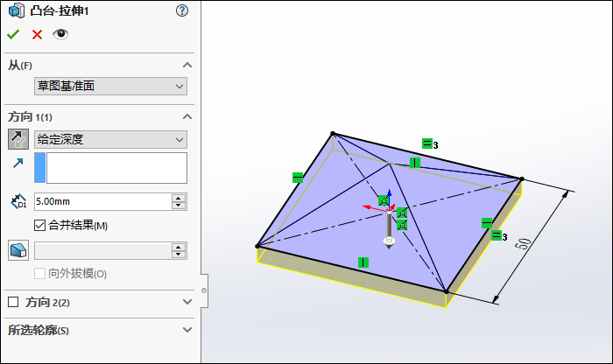
Task: Increase depth with the up spinner arrow
Action: tap(179, 198)
